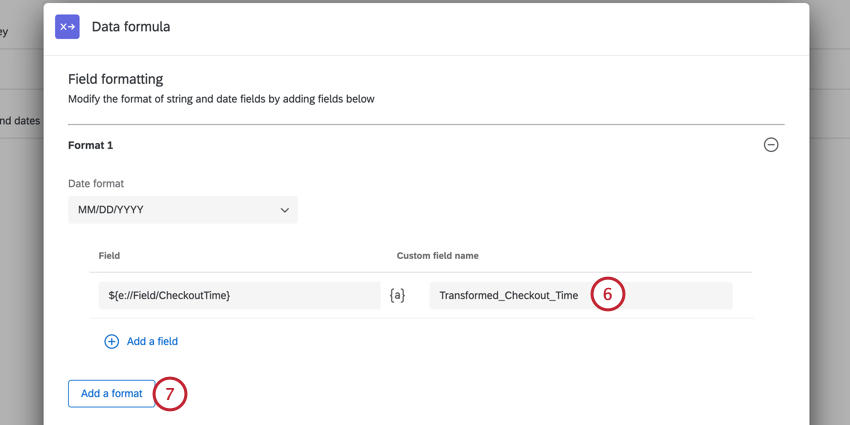Click the background text ending in 'nd dates'
This screenshot has width=850, height=425.
(20, 121)
